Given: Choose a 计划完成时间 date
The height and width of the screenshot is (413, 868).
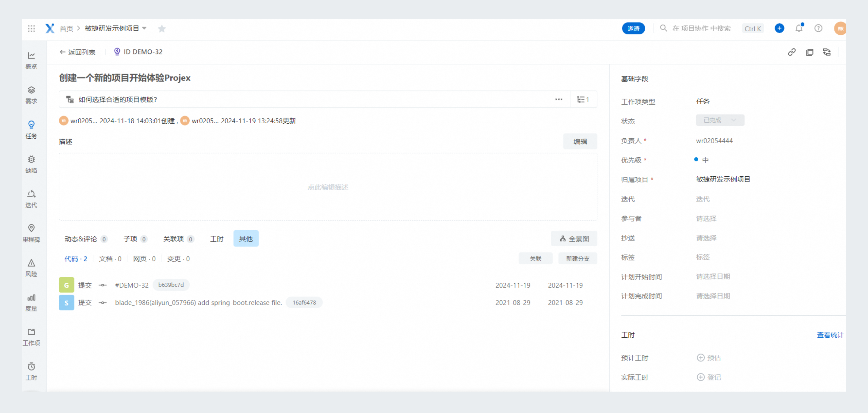Looking at the screenshot, I should (x=713, y=296).
